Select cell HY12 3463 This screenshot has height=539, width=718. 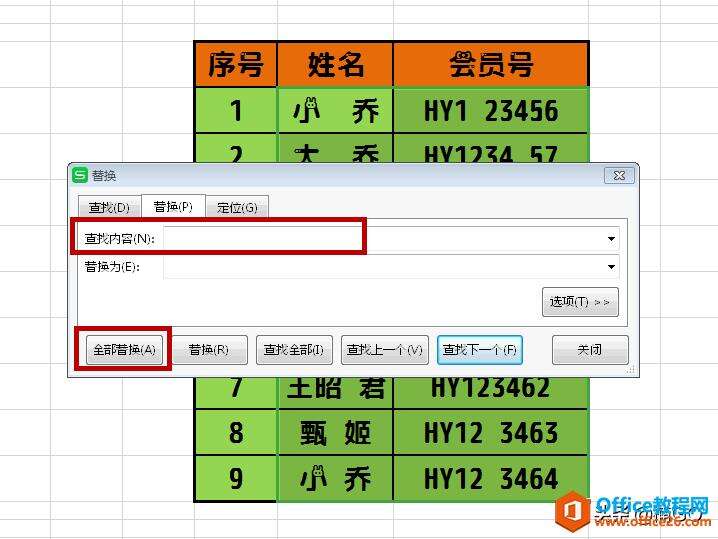(x=490, y=432)
